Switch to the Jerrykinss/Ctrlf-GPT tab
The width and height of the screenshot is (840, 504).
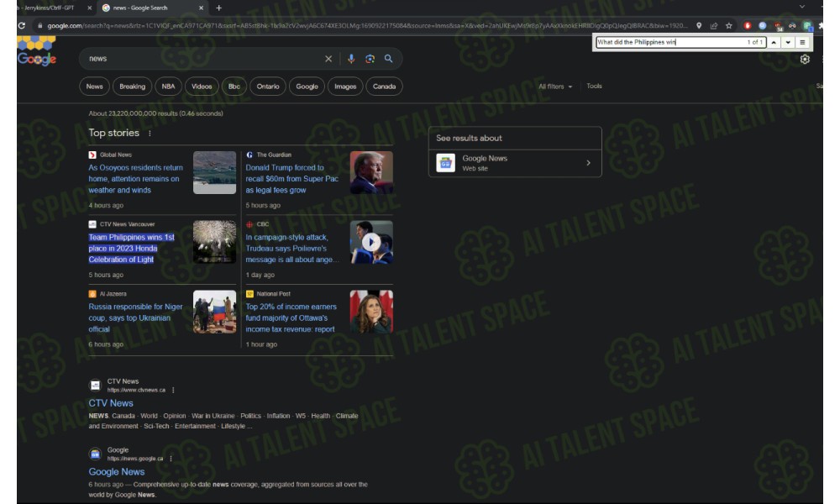50,8
